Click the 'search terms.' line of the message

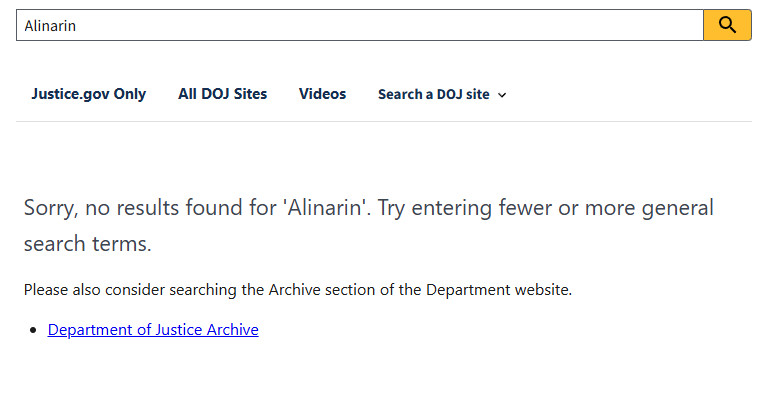point(87,244)
